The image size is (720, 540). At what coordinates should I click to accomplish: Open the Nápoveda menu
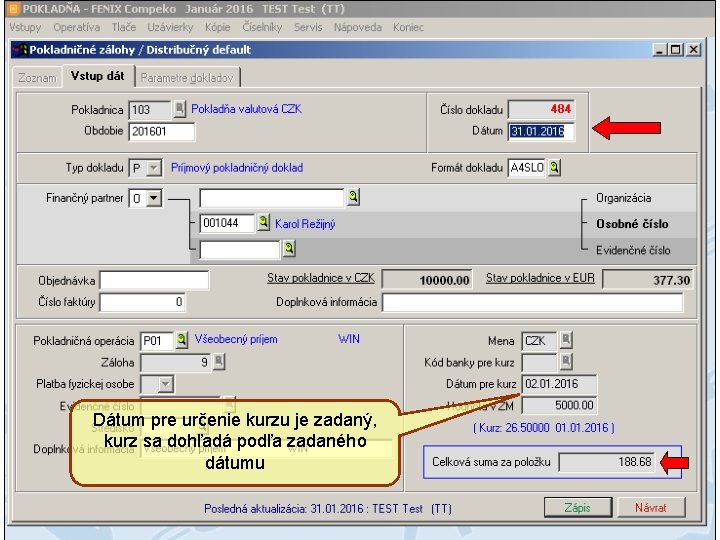[x=358, y=28]
